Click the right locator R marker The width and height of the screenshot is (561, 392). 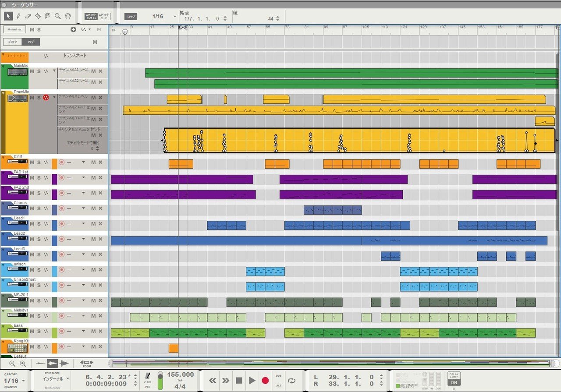coord(186,27)
